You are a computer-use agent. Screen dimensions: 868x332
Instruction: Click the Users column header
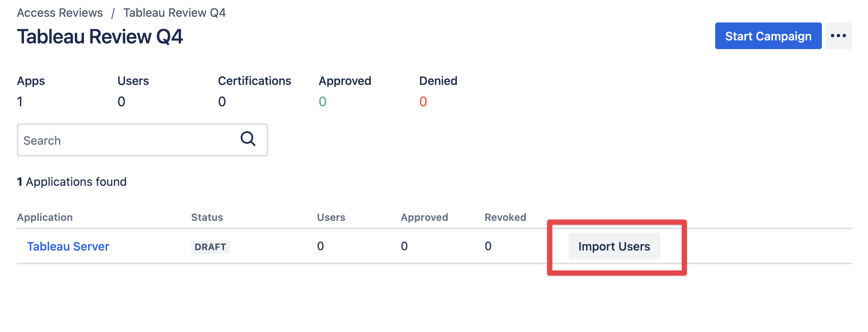tap(331, 217)
